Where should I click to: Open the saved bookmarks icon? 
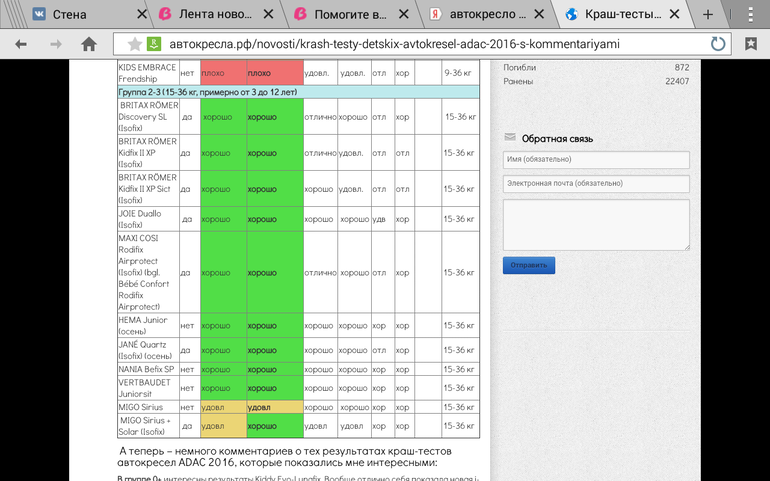(x=751, y=44)
